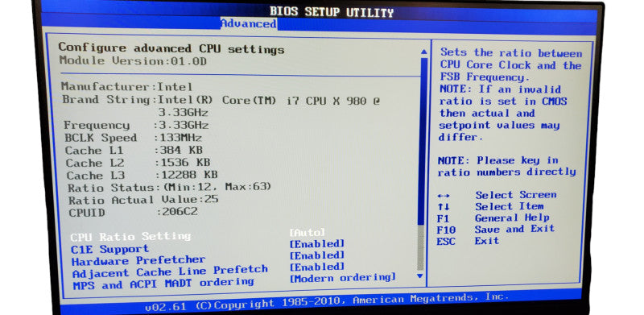Click the BIOS SETUP UTILITY title
This screenshot has width=644, height=315.
[x=332, y=11]
